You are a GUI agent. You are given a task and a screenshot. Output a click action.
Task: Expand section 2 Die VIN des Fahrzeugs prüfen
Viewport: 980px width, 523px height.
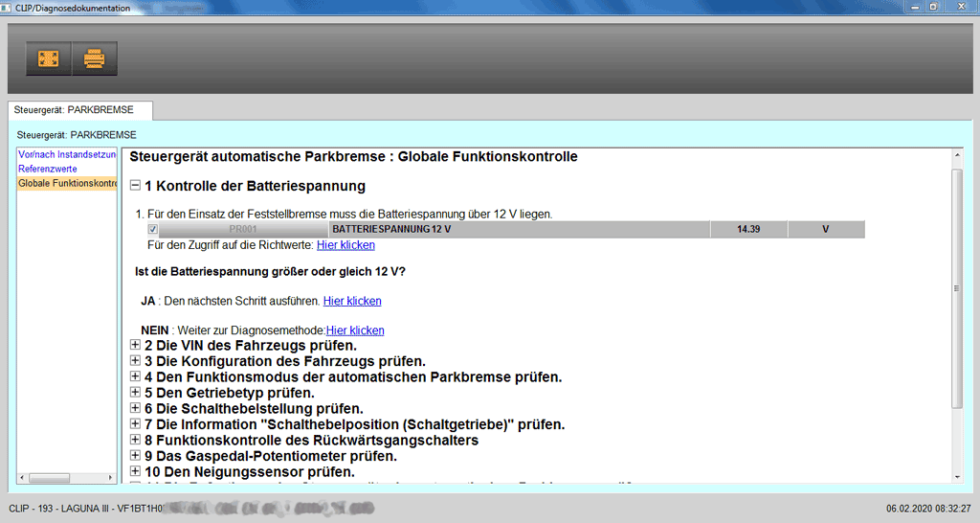click(135, 345)
